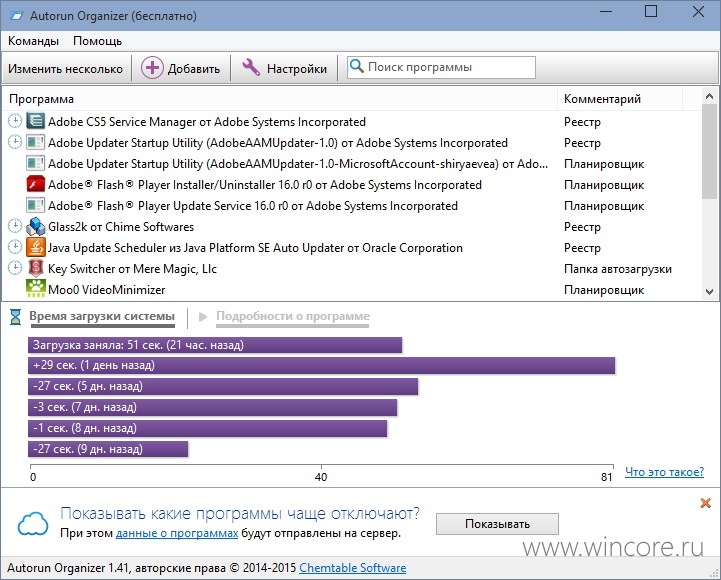This screenshot has height=580, width=721.
Task: Click the Glass2k cubes icon
Action: [x=35, y=226]
